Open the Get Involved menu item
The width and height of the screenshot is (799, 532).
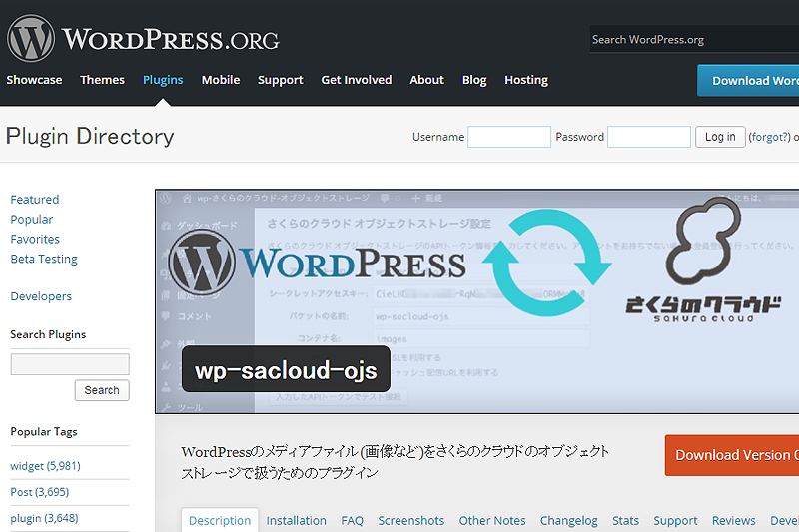pyautogui.click(x=357, y=80)
